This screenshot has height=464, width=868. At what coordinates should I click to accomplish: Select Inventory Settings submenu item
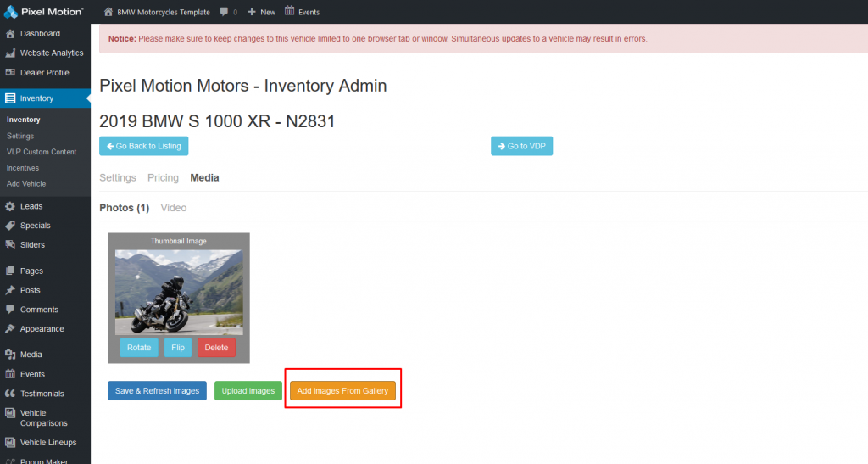tap(20, 137)
